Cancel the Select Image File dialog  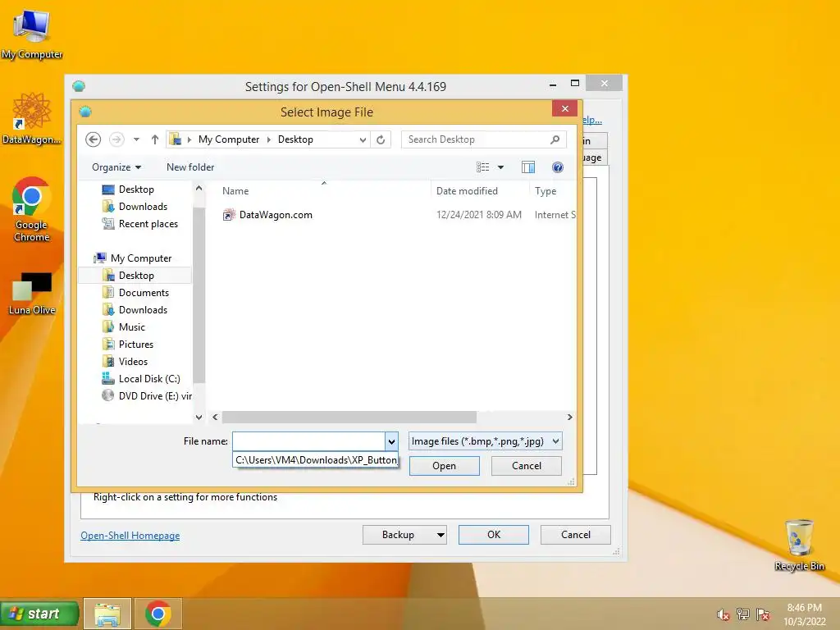click(x=526, y=466)
